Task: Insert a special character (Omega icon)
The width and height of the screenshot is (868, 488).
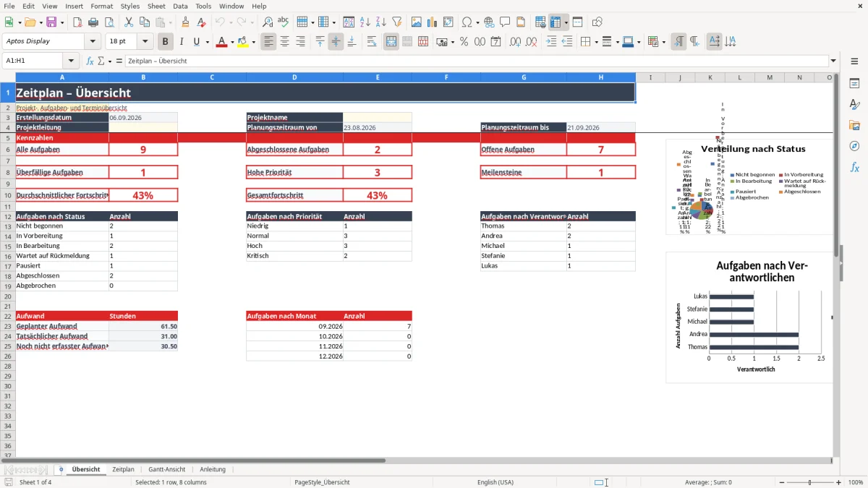Action: pyautogui.click(x=467, y=22)
